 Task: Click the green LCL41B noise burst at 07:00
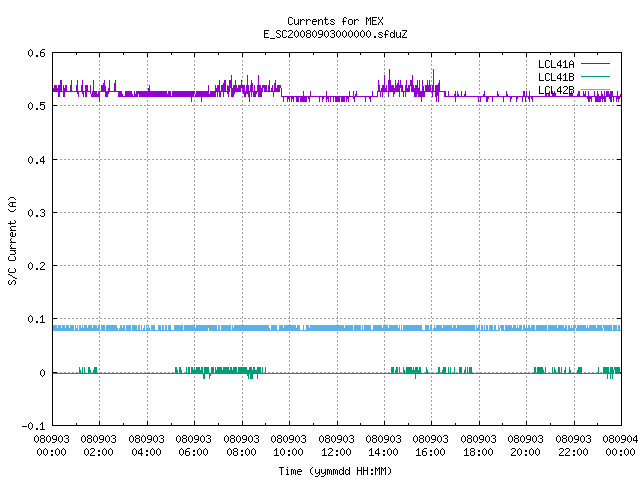218,371
